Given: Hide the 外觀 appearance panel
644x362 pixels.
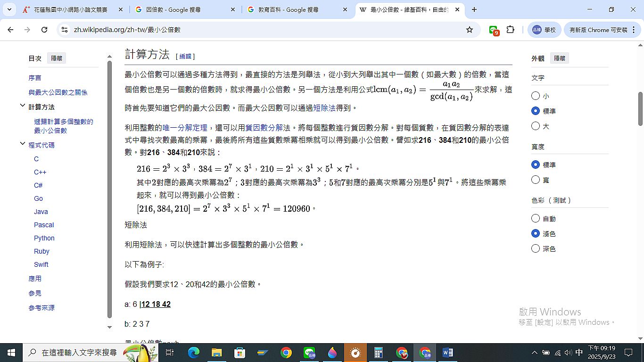Looking at the screenshot, I should point(560,58).
